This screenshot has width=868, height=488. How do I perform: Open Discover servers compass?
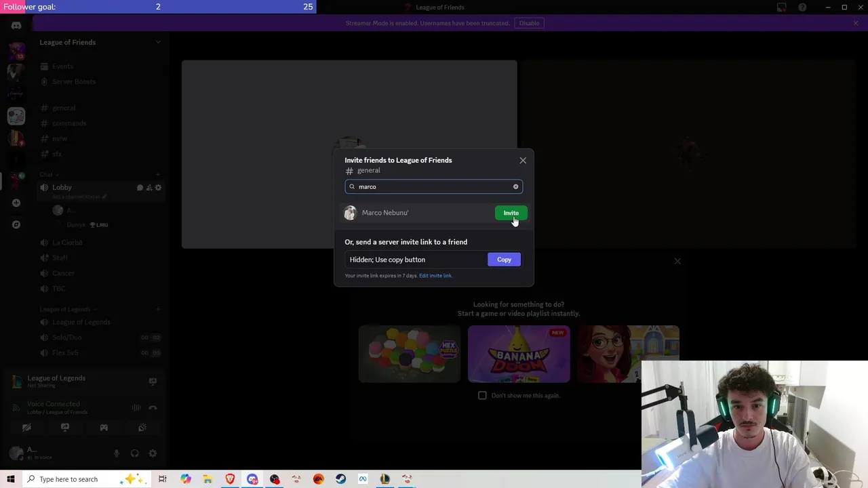[x=16, y=224]
